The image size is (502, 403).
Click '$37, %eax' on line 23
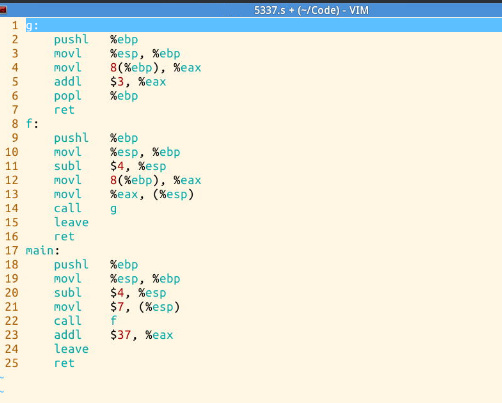coord(142,335)
